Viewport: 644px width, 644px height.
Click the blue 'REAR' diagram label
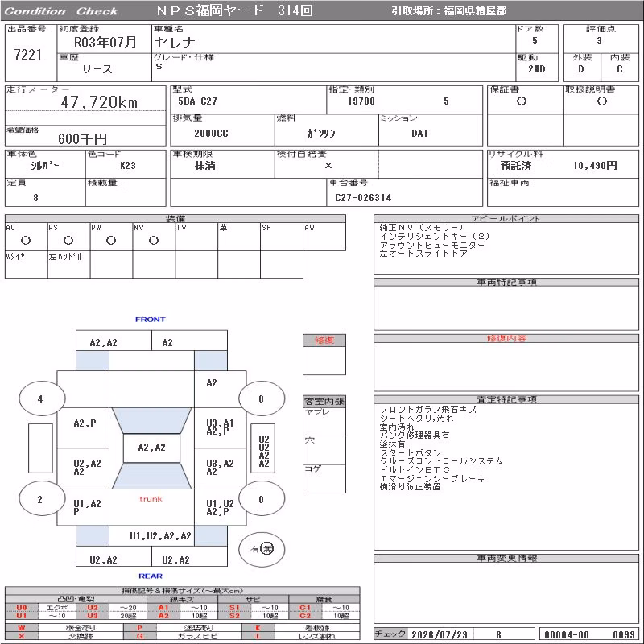151,576
